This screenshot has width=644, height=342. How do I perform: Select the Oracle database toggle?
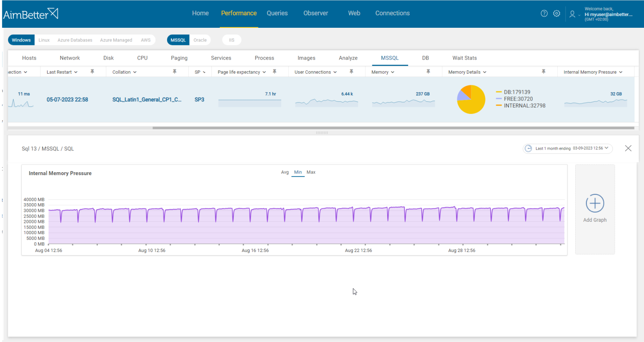tap(200, 40)
